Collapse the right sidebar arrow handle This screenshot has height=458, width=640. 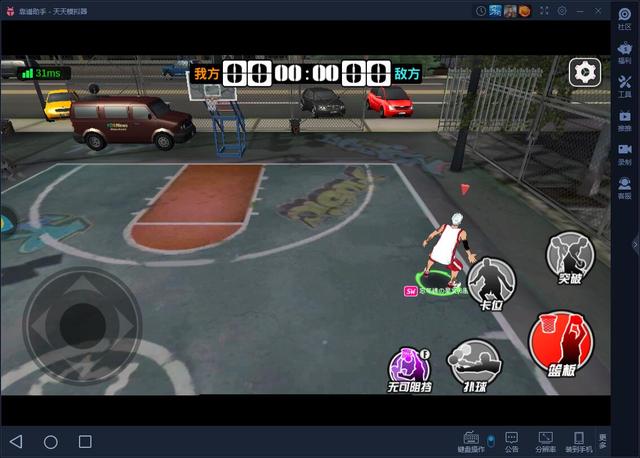pyautogui.click(x=636, y=245)
